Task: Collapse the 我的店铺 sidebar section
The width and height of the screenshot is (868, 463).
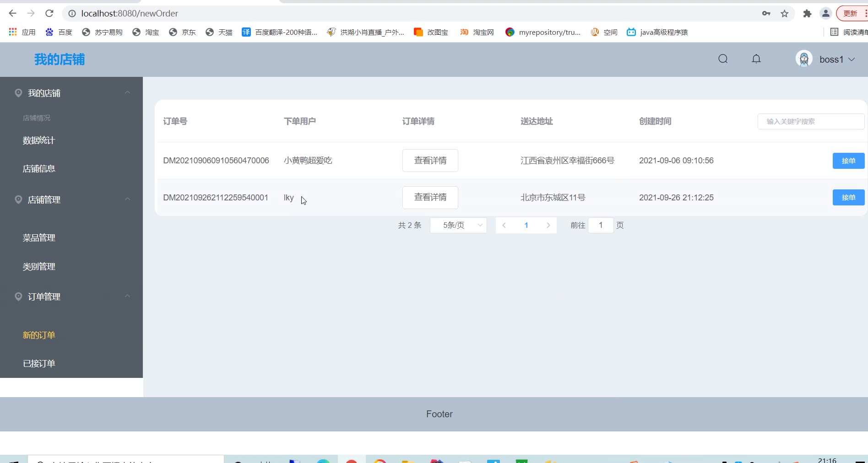Action: click(x=128, y=93)
